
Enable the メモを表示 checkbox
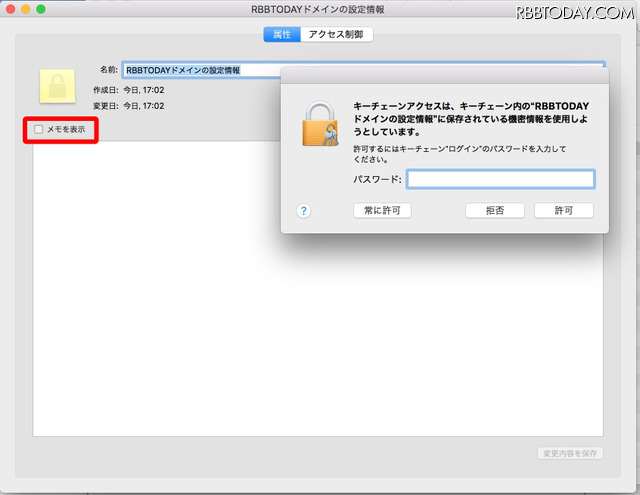[x=38, y=129]
